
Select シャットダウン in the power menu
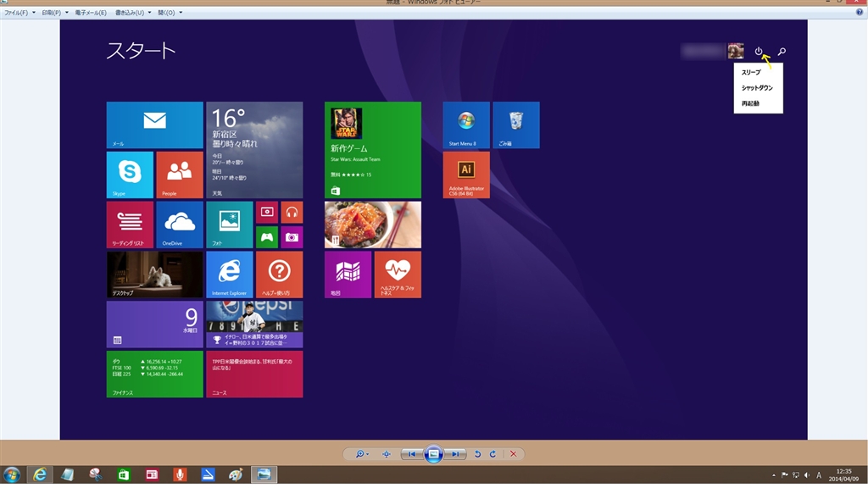click(x=758, y=87)
